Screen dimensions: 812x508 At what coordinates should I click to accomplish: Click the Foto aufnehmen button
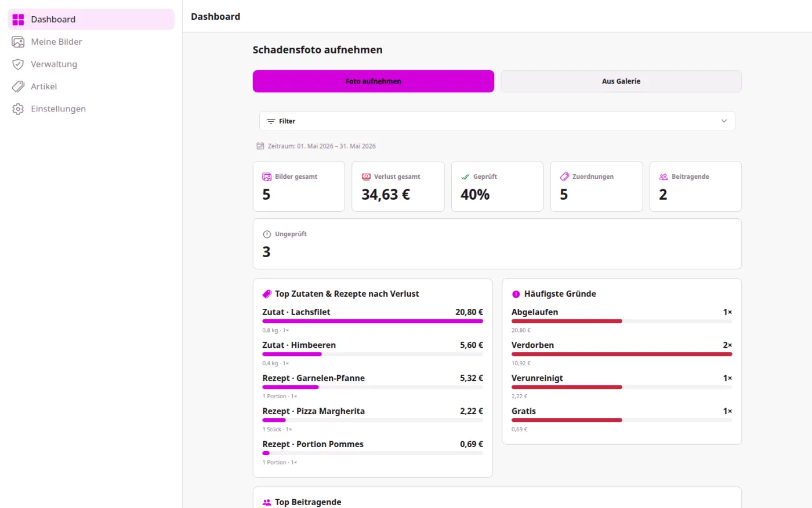point(374,81)
